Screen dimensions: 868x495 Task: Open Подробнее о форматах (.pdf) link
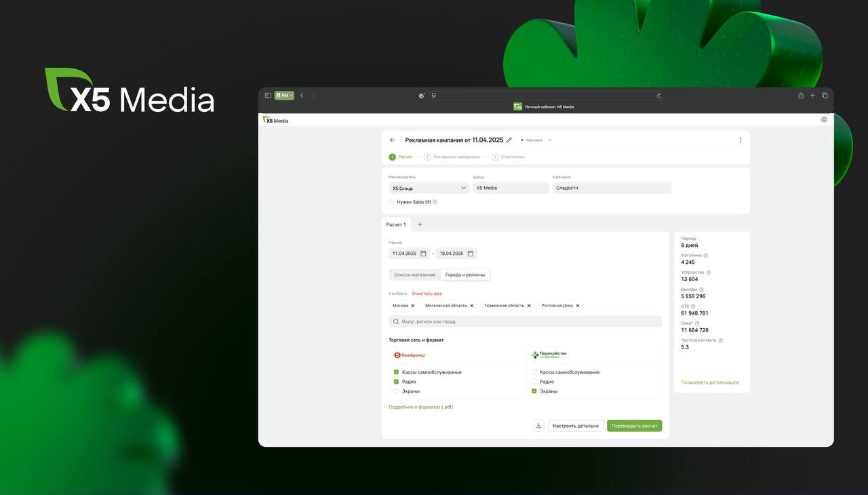point(421,408)
